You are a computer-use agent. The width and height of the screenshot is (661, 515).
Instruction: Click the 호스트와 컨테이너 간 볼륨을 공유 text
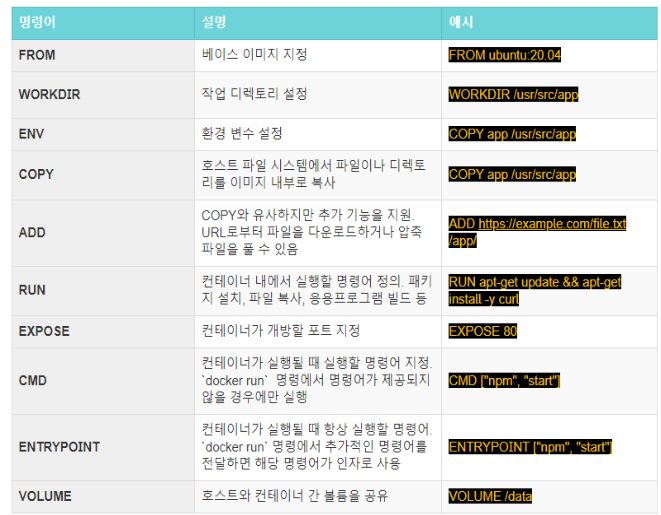tap(295, 496)
